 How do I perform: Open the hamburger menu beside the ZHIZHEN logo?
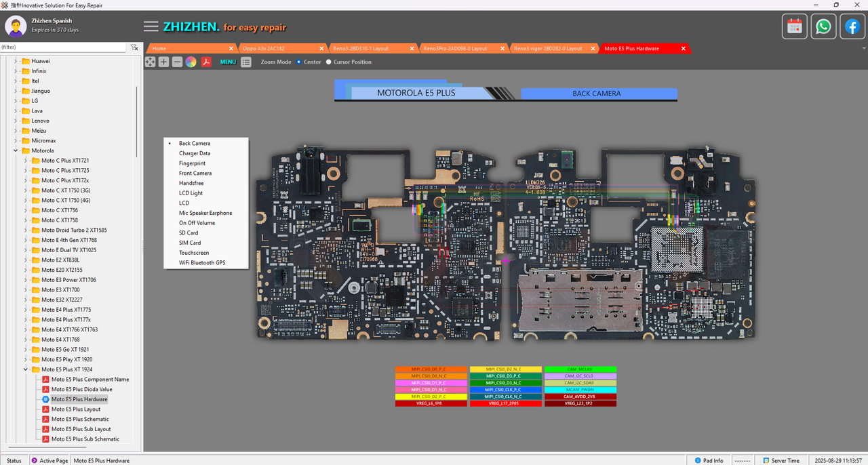pyautogui.click(x=151, y=26)
